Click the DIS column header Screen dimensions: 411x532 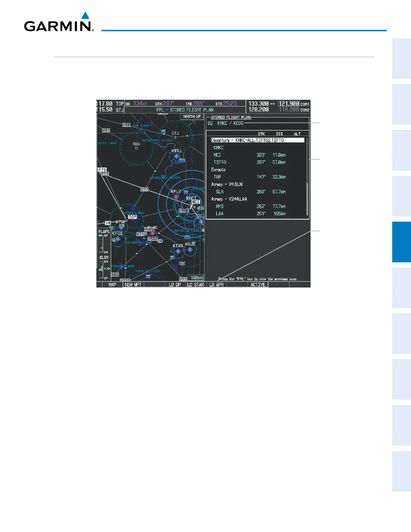pyautogui.click(x=279, y=134)
